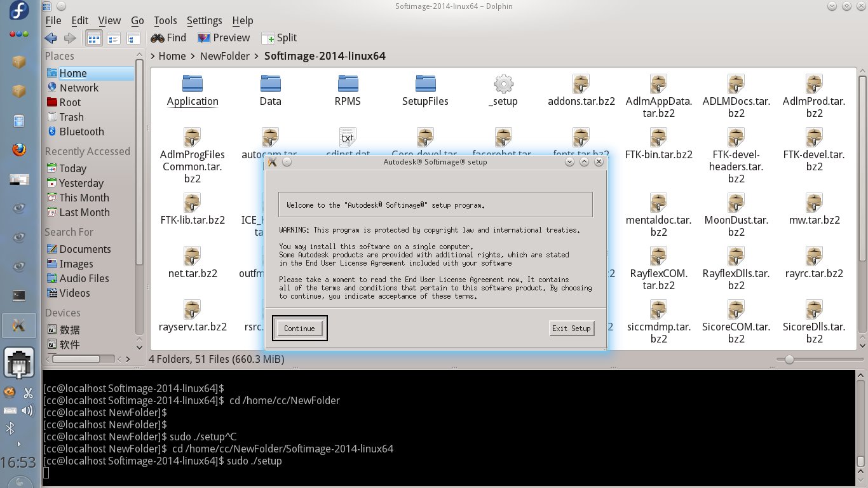Screen dimensions: 868x488
Task: Navigate to Home in the breadcrumb
Action: 172,56
